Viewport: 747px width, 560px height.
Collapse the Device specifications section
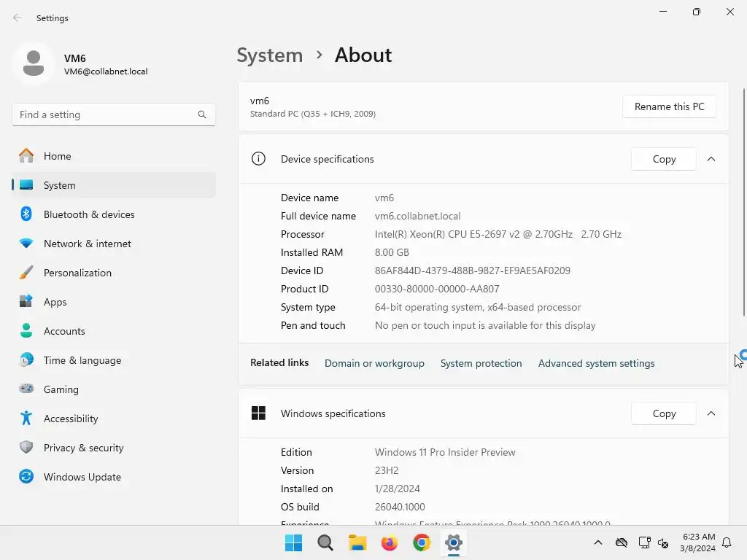tap(711, 159)
